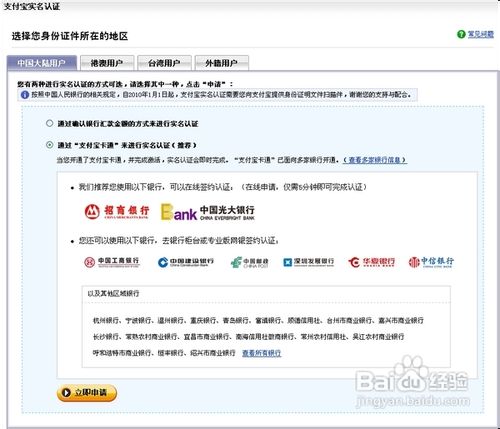This screenshot has height=429, width=500.
Task: Click the 中国光大银行 logo
Action: point(208,212)
